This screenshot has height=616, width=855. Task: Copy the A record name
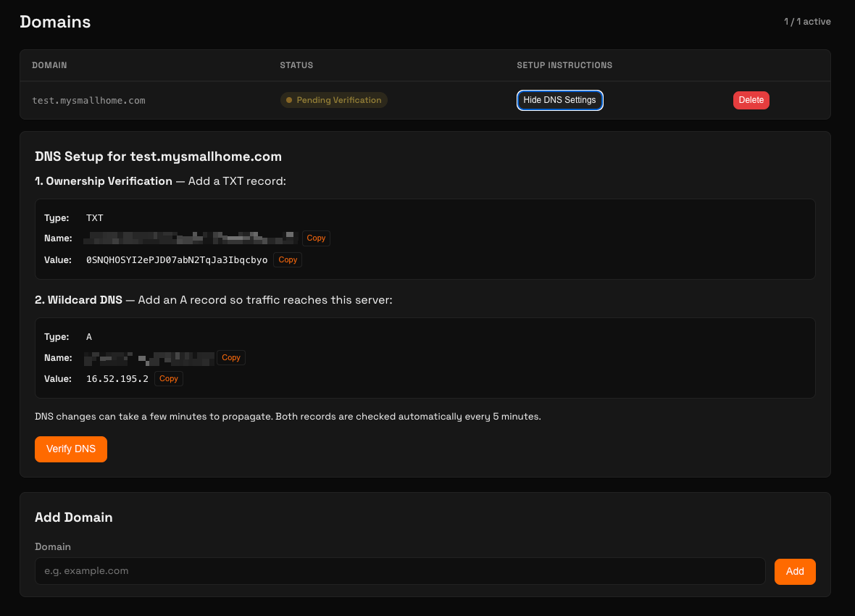(x=231, y=357)
